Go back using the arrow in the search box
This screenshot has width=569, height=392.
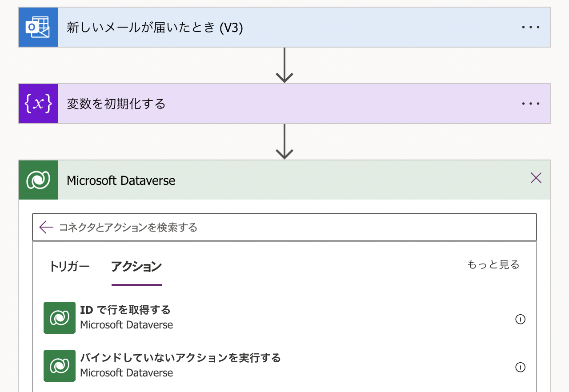pos(46,228)
